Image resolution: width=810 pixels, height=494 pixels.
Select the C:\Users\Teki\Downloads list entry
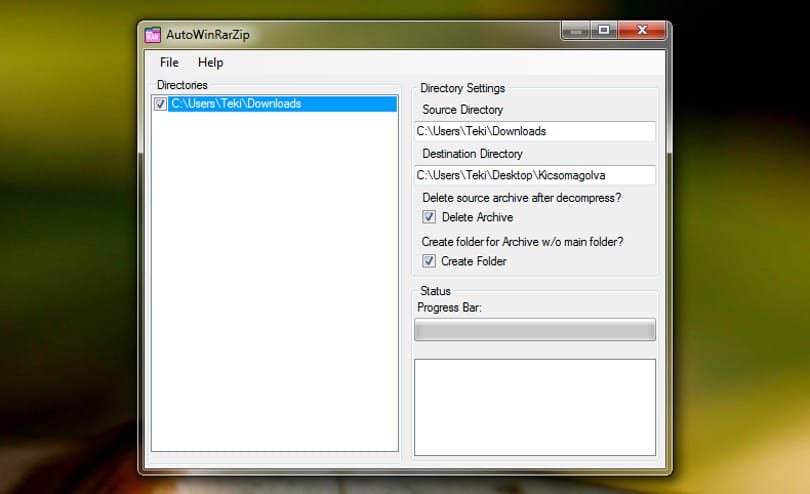pos(282,104)
